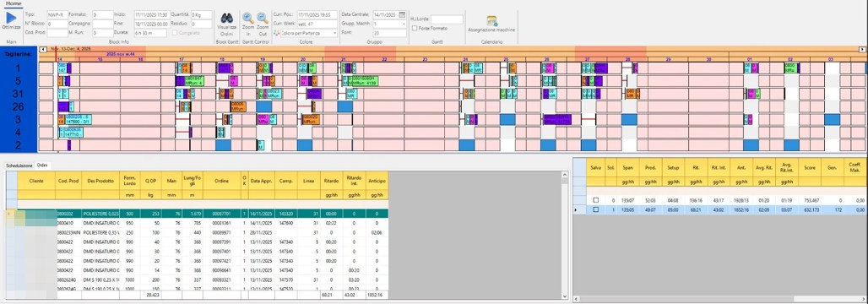Sort by Ordine column header

221,181
